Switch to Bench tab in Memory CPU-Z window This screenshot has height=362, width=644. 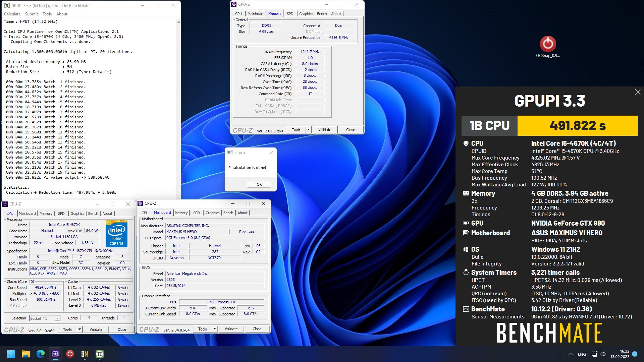click(322, 14)
